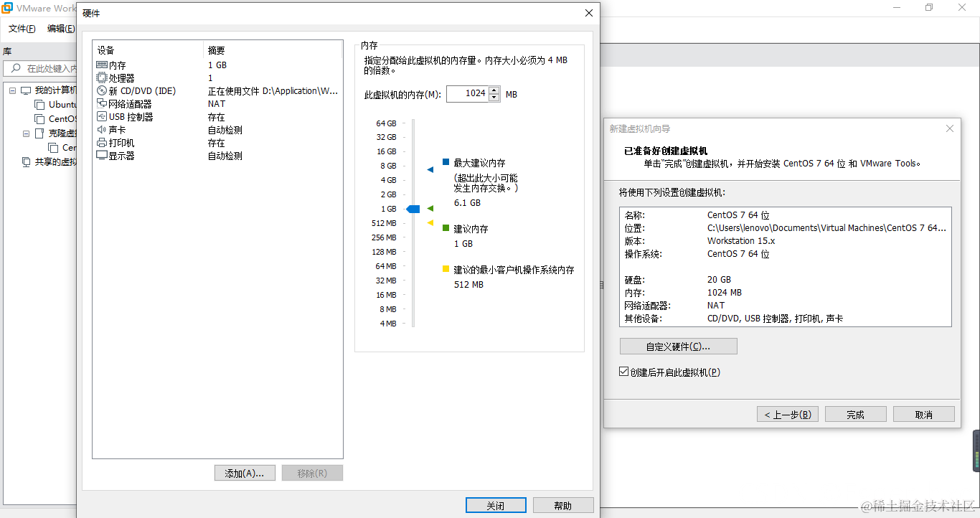980x518 pixels.
Task: Select the 内存 memory device icon
Action: pyautogui.click(x=100, y=65)
